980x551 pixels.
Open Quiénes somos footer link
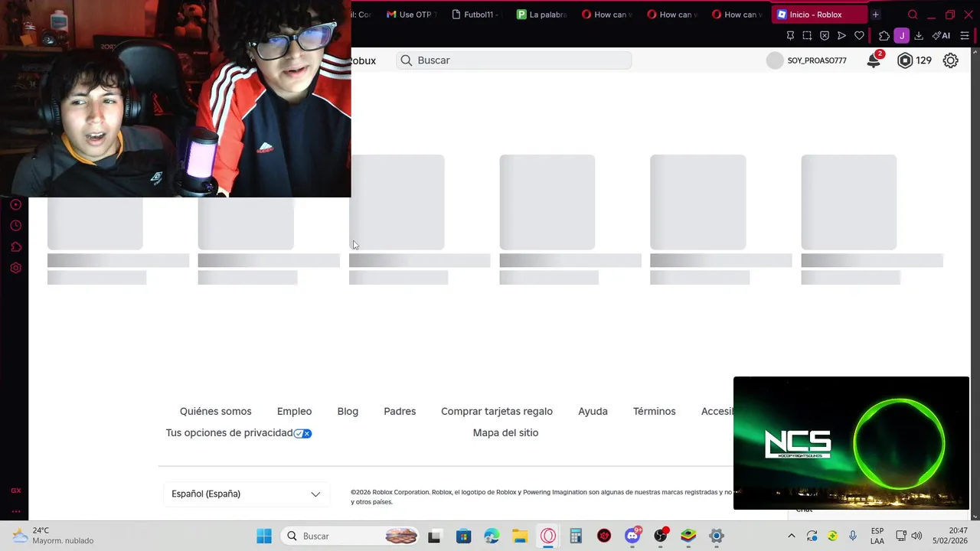pyautogui.click(x=215, y=411)
